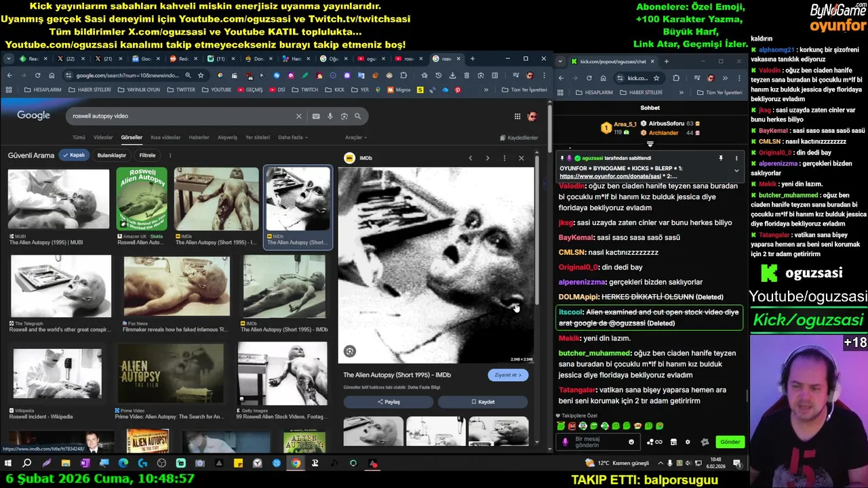
Task: Open a new tab in the Google window
Action: click(473, 59)
